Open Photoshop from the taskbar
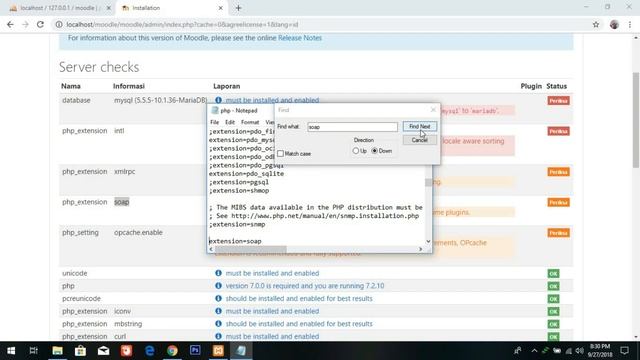 coord(195,351)
